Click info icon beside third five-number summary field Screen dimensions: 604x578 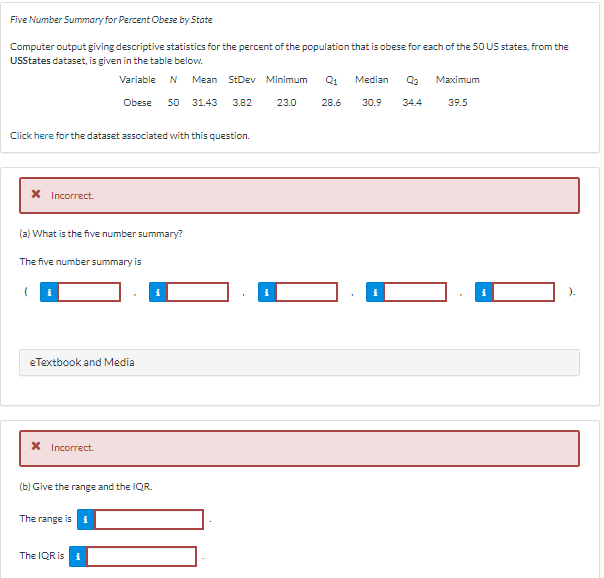[267, 292]
